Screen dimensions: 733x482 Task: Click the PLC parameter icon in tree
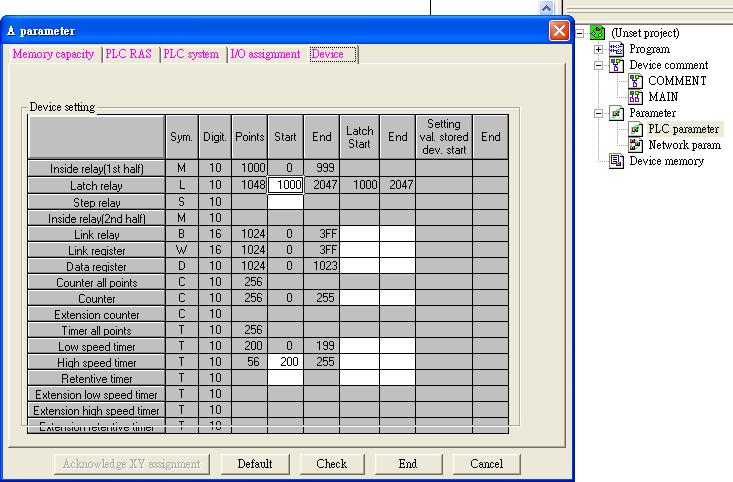coord(636,129)
